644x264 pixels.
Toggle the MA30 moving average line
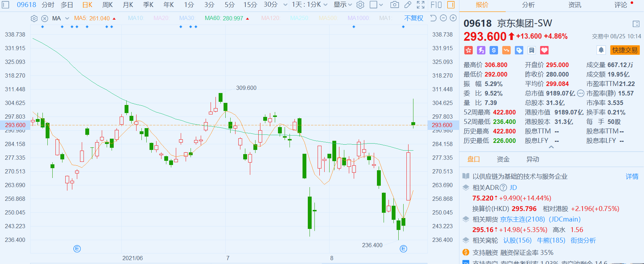187,18
